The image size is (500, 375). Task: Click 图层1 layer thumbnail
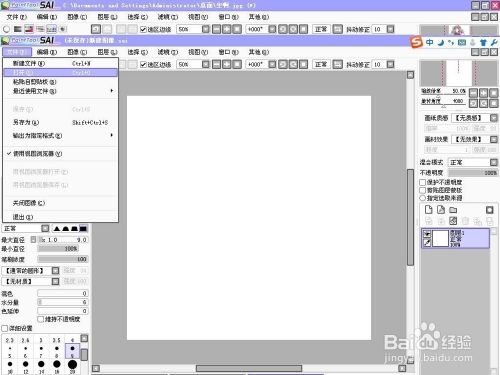pyautogui.click(x=440, y=238)
